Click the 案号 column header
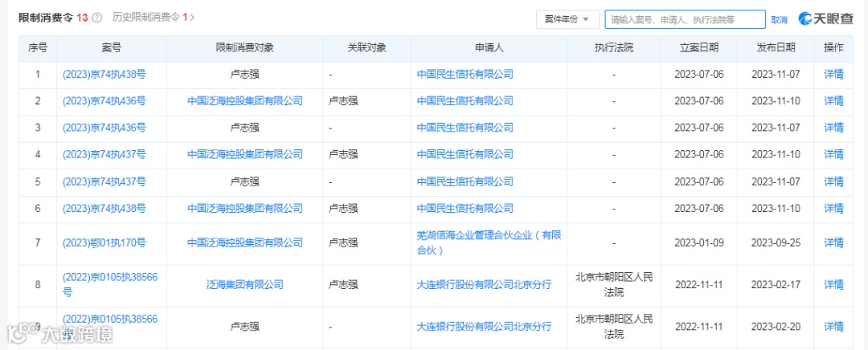Screen dimensions: 868x350 111,48
